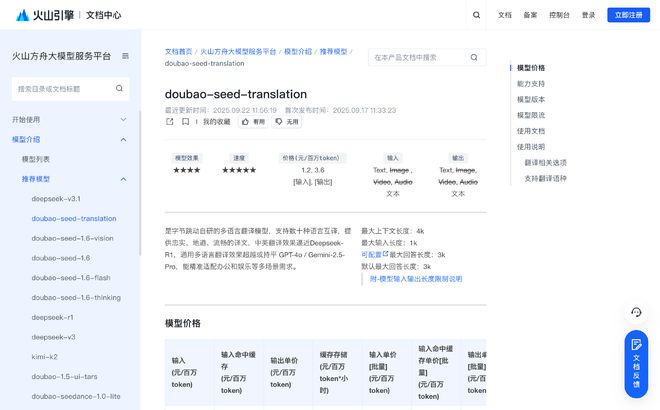Jump to 翻译相关选项 in page outline
Image resolution: width=660 pixels, height=410 pixels.
(x=546, y=162)
